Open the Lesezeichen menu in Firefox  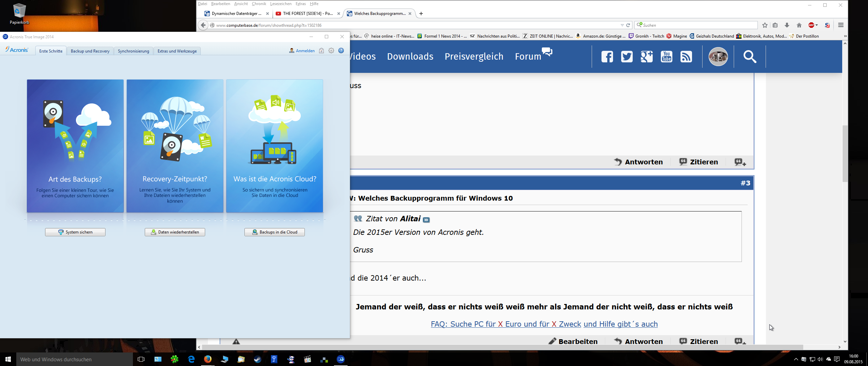point(280,4)
